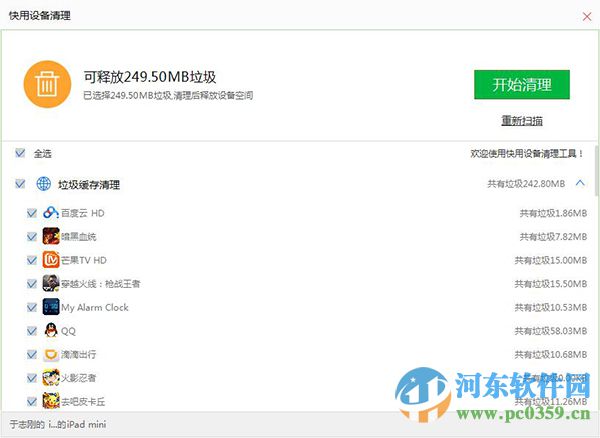Click the 垃圾缓存清理 category title

[89, 185]
